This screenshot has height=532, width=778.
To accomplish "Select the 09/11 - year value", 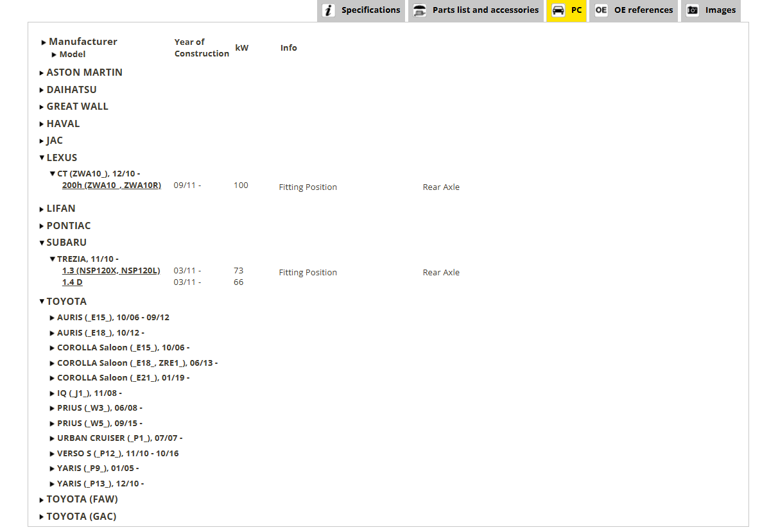I will [187, 185].
